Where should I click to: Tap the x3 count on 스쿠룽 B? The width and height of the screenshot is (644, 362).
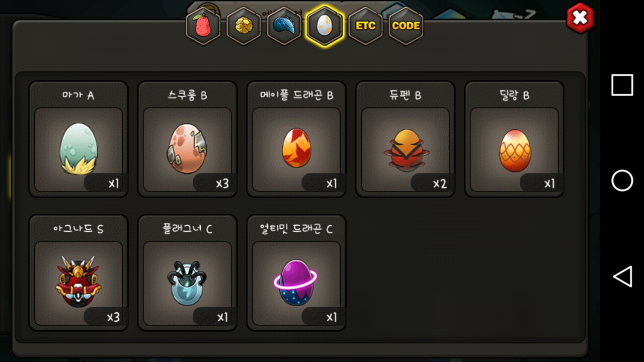tap(222, 184)
